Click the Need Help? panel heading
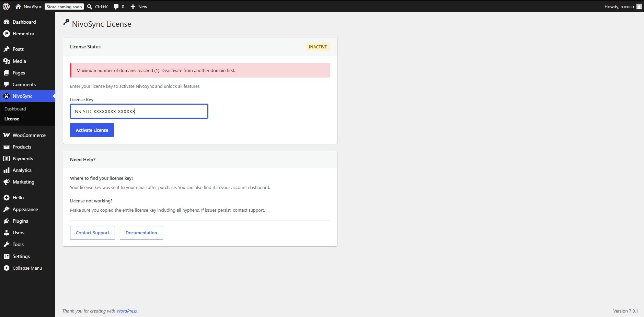Viewport: 644px width, 317px height. point(83,160)
